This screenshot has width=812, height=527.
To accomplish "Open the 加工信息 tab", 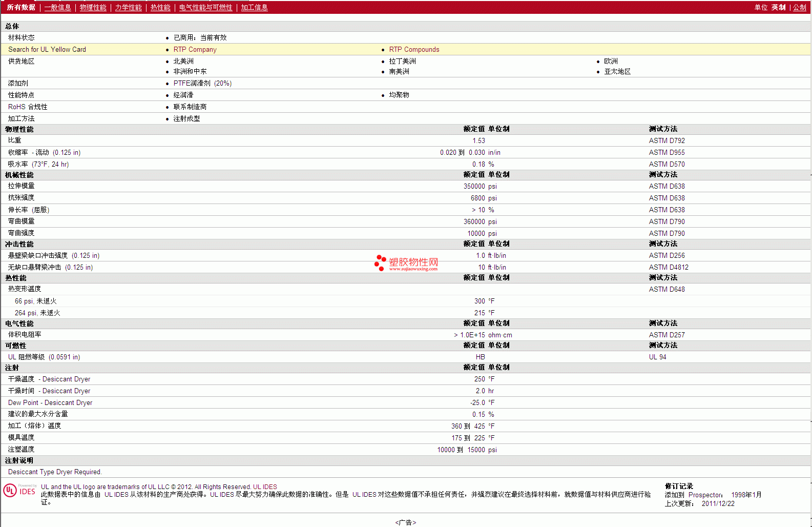I will [x=254, y=7].
